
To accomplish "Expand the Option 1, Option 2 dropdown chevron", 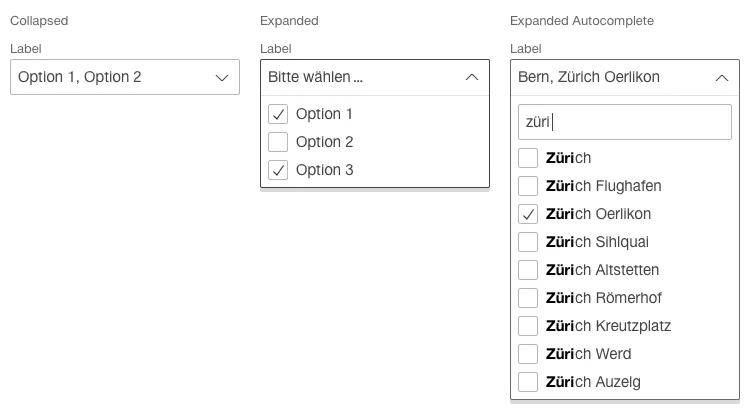I will click(222, 77).
